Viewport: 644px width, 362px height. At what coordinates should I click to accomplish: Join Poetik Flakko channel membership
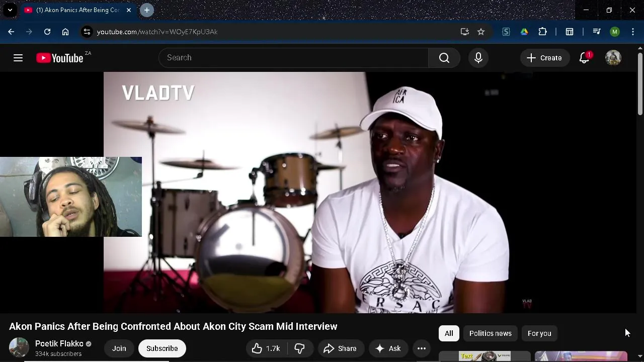119,348
